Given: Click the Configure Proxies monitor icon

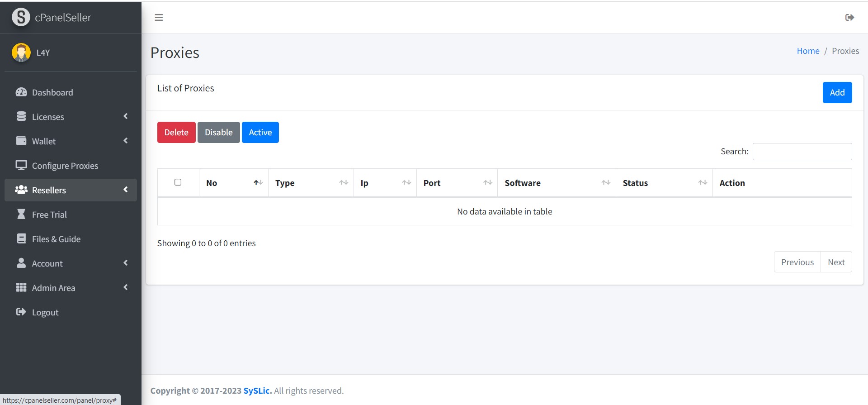Looking at the screenshot, I should [x=21, y=166].
